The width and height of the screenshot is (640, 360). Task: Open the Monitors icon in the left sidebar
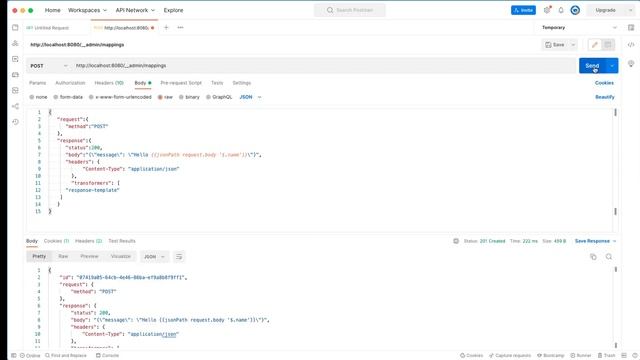point(15,90)
